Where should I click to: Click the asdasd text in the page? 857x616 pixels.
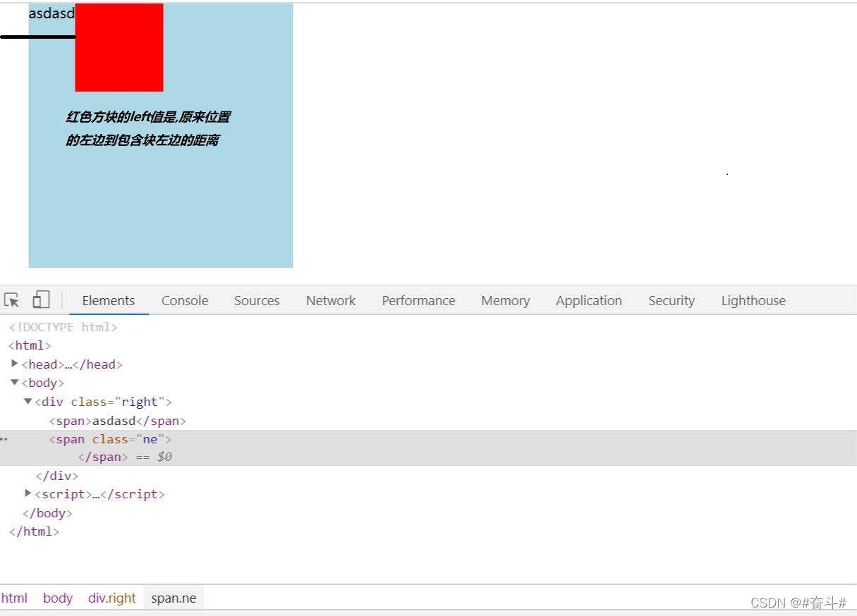coord(51,13)
